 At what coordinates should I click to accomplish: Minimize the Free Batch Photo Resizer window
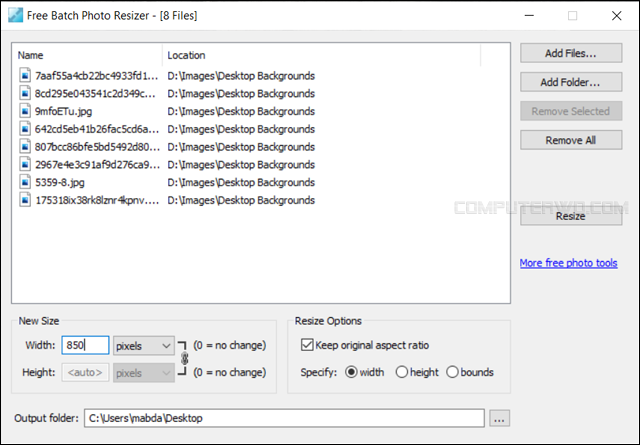point(529,16)
